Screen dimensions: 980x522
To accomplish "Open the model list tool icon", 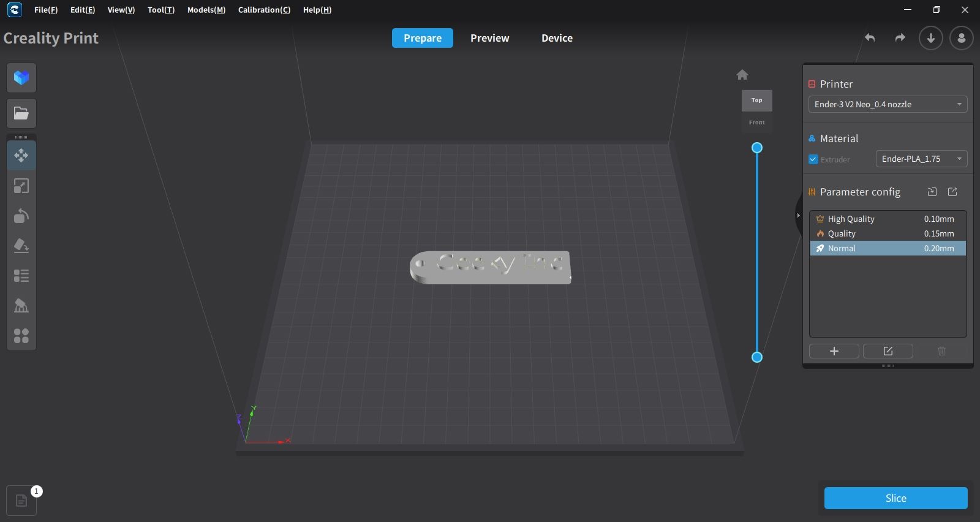I will coord(21,276).
